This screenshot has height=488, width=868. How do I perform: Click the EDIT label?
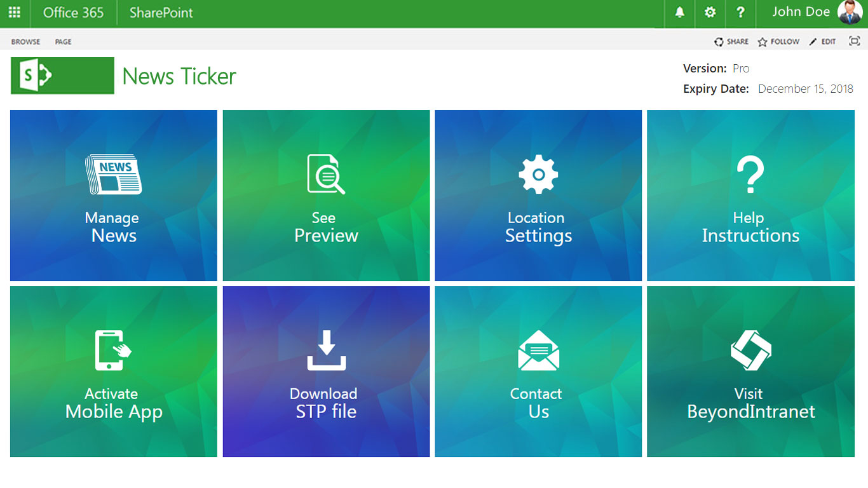point(829,42)
